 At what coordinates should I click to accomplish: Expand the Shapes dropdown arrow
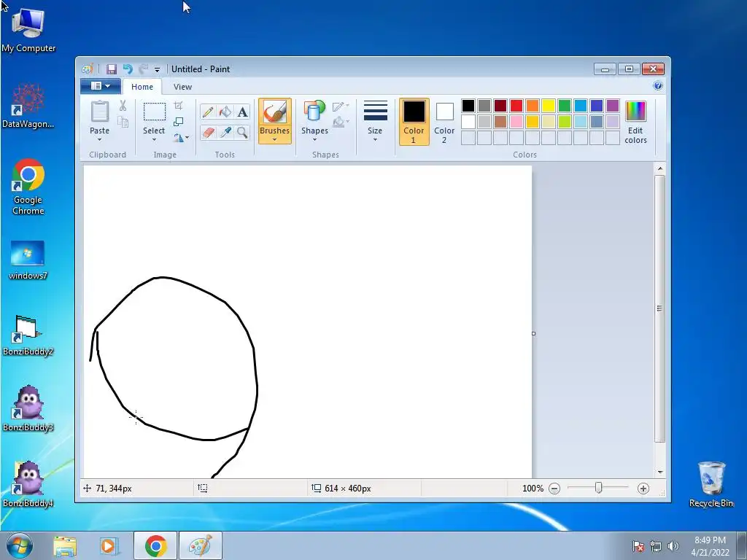tap(314, 139)
